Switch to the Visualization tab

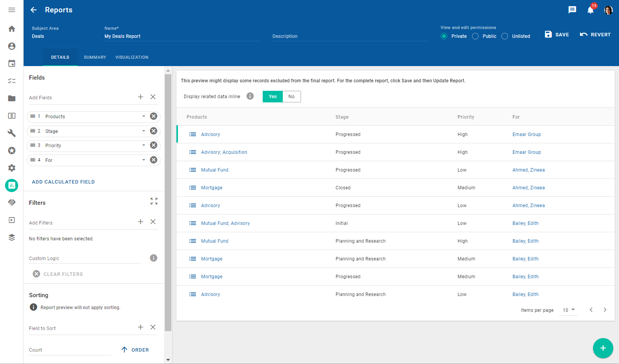click(x=132, y=57)
